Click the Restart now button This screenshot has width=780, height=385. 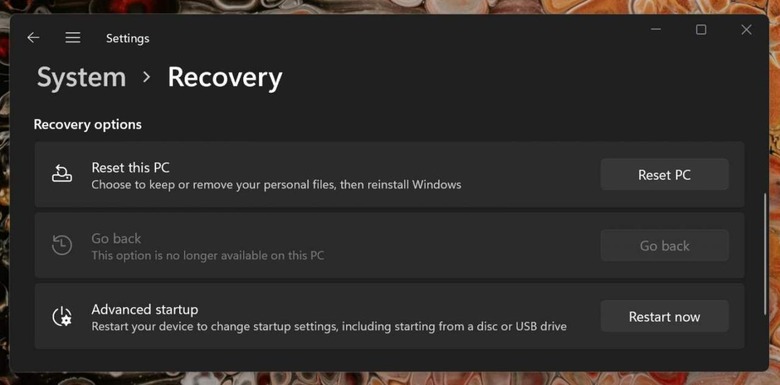point(665,316)
